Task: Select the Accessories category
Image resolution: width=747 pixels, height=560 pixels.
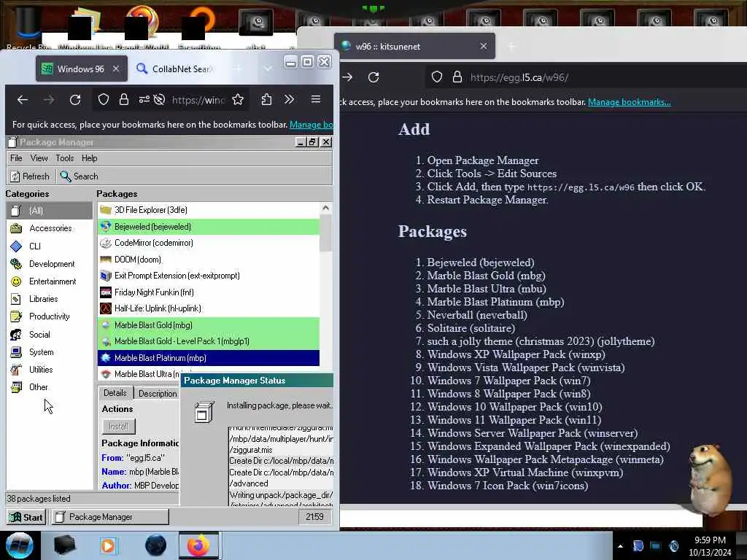Action: point(50,228)
